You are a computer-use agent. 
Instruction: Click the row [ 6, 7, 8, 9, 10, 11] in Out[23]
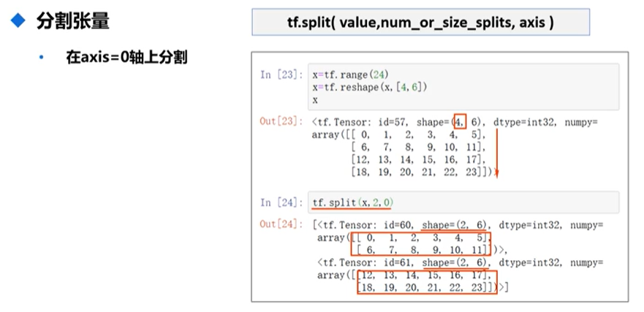click(419, 147)
